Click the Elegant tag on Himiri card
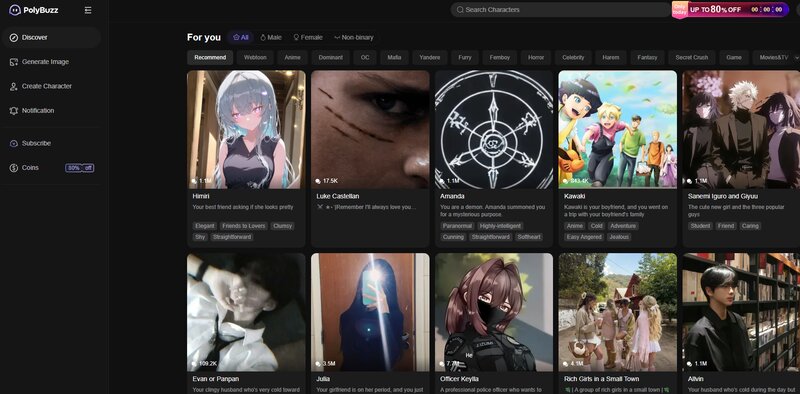This screenshot has width=800, height=394. point(205,226)
